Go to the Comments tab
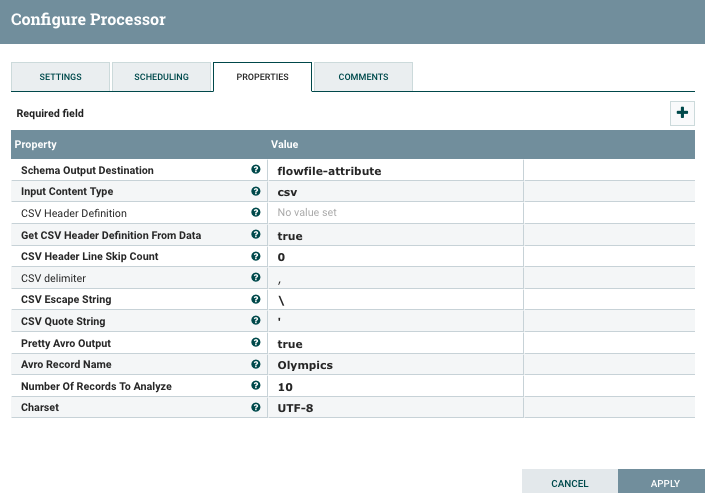 (363, 77)
